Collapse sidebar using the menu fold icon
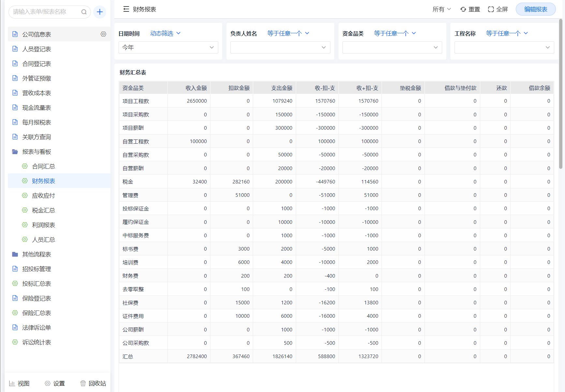Image resolution: width=565 pixels, height=392 pixels. coord(126,9)
